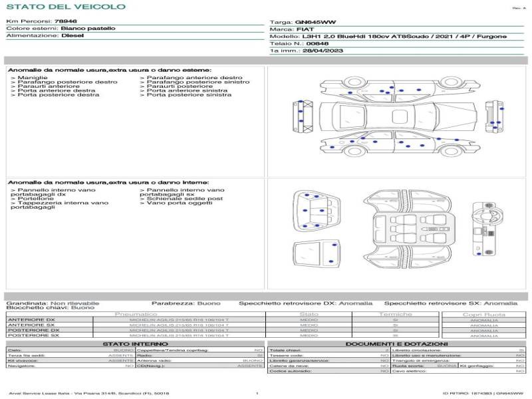This screenshot has height=399, width=532.
Task: Click the Grandinata: Non rilevabile line
Action: pyautogui.click(x=53, y=303)
